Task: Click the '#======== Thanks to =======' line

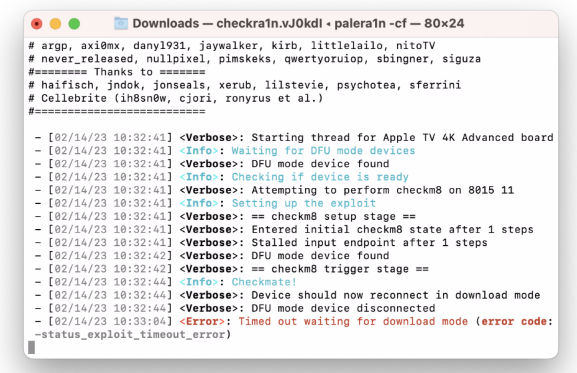Action: click(117, 72)
